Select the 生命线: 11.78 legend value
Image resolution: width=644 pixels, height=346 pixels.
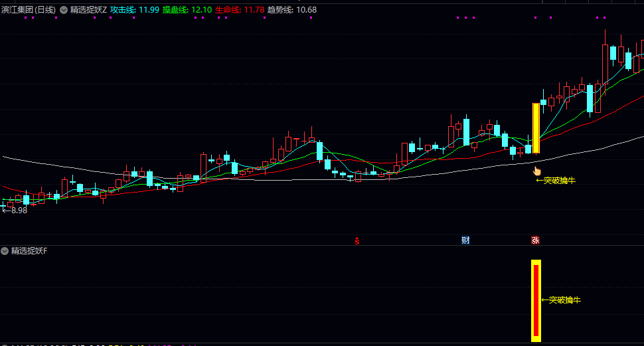coord(240,10)
